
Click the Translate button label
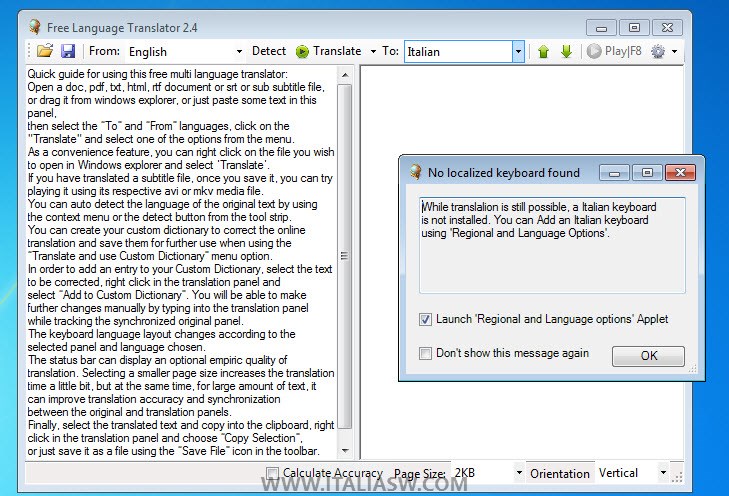tap(337, 51)
